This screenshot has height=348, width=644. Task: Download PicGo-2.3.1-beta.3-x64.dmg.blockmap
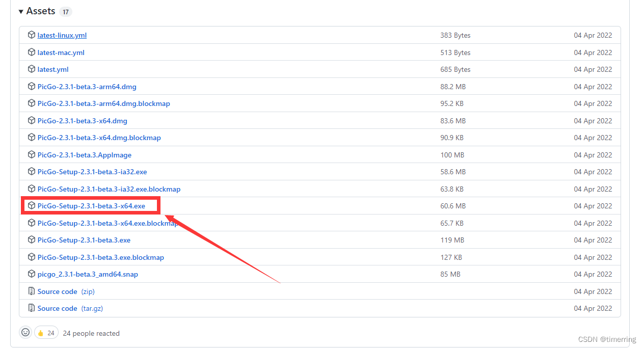(99, 138)
